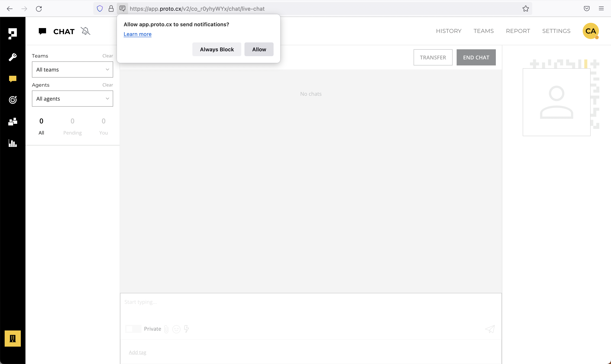The image size is (611, 364).
Task: Click the wrench tools sidebar icon
Action: tap(13, 57)
